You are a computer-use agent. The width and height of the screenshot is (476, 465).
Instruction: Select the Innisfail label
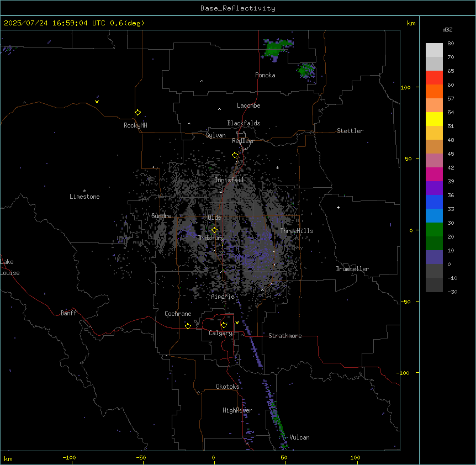[x=229, y=180]
